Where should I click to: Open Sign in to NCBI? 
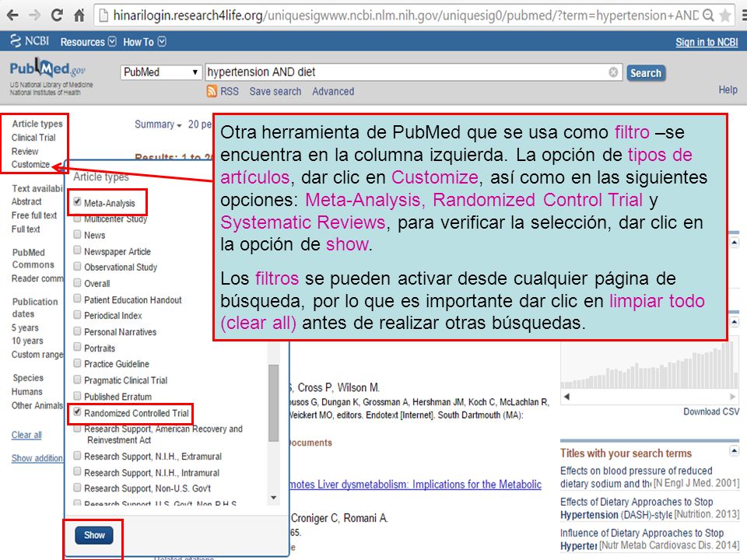coord(707,42)
